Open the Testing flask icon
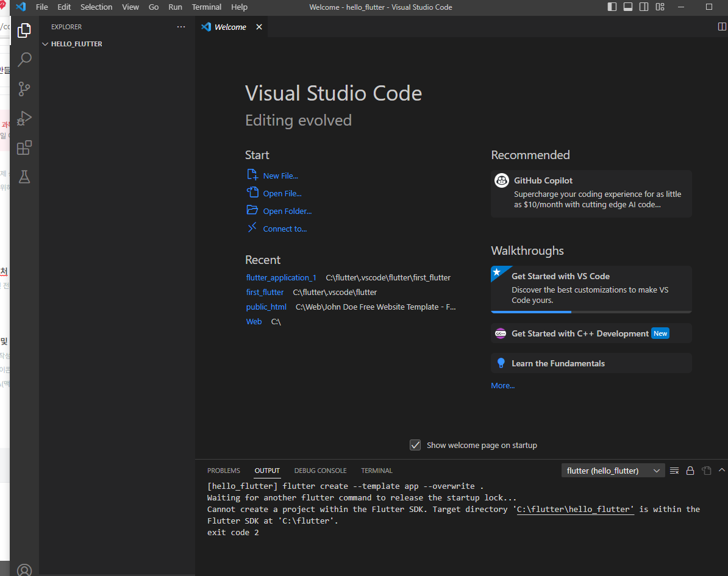728x576 pixels. [x=24, y=177]
